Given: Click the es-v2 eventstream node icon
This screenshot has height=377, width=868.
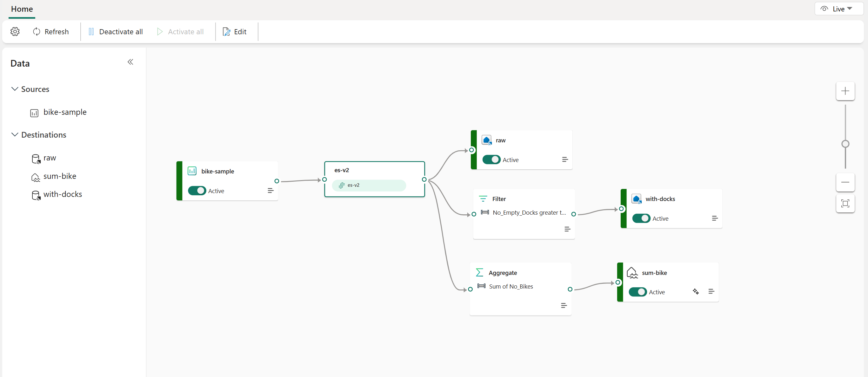Looking at the screenshot, I should 342,185.
